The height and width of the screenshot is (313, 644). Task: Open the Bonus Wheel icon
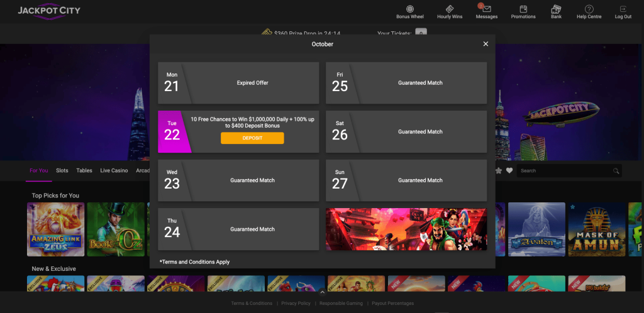[x=409, y=9]
